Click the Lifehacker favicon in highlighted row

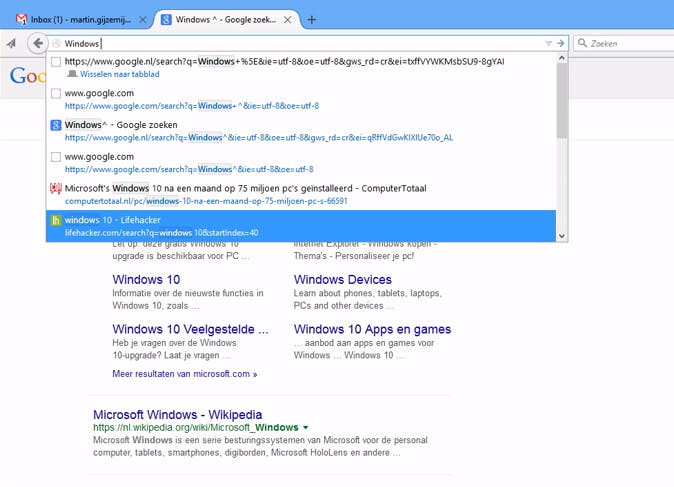[x=56, y=221]
